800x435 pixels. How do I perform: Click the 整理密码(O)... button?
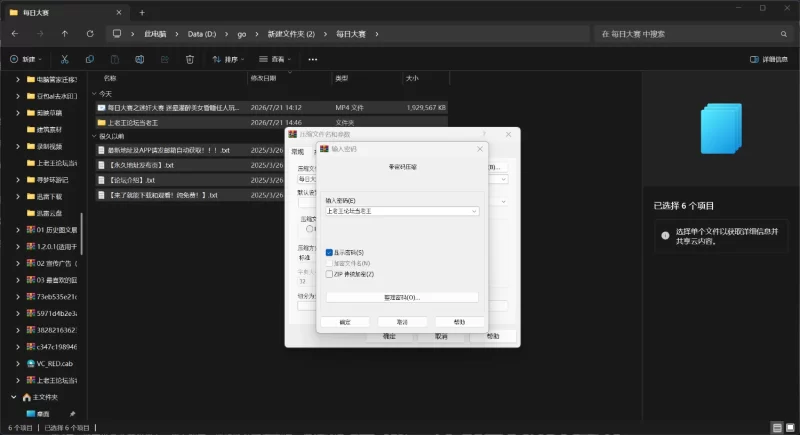pyautogui.click(x=402, y=297)
